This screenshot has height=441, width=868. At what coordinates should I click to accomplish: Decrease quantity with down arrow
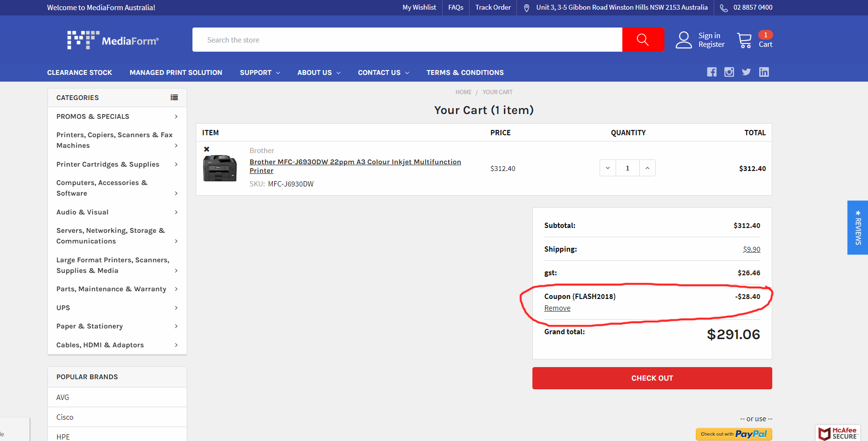pyautogui.click(x=608, y=168)
